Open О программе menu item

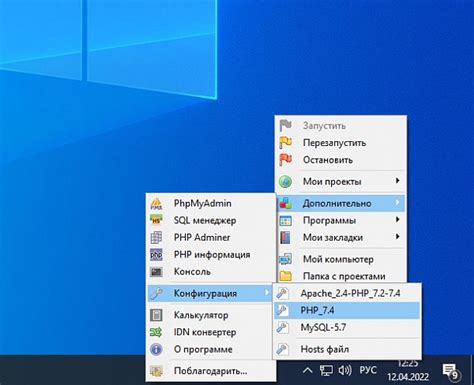211,349
